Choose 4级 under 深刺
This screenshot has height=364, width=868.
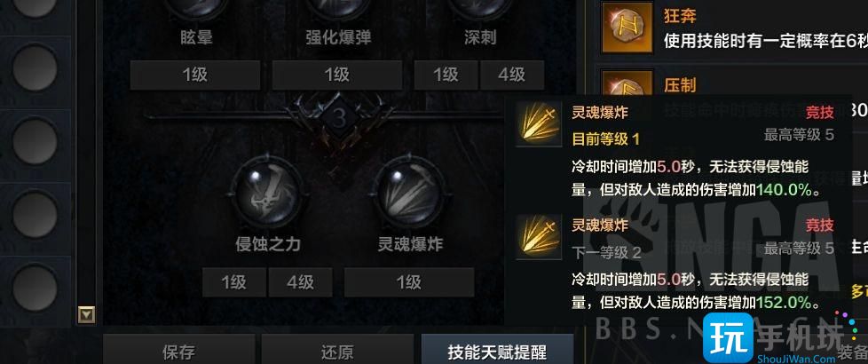(512, 75)
